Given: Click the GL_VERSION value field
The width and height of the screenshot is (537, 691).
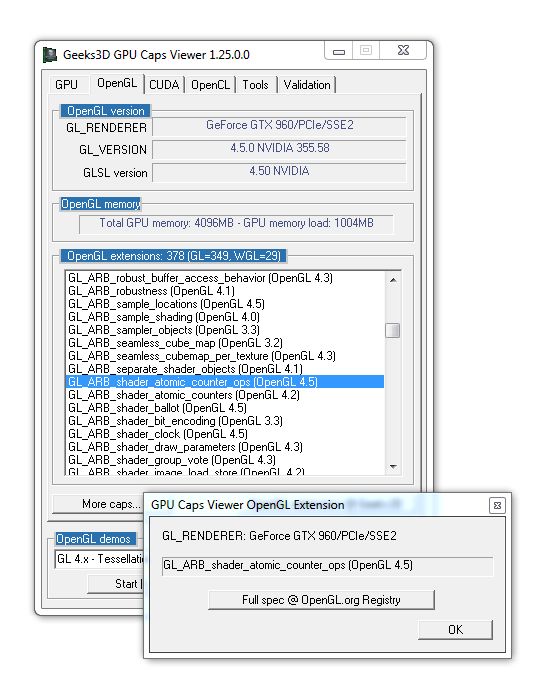Looking at the screenshot, I should pyautogui.click(x=279, y=149).
